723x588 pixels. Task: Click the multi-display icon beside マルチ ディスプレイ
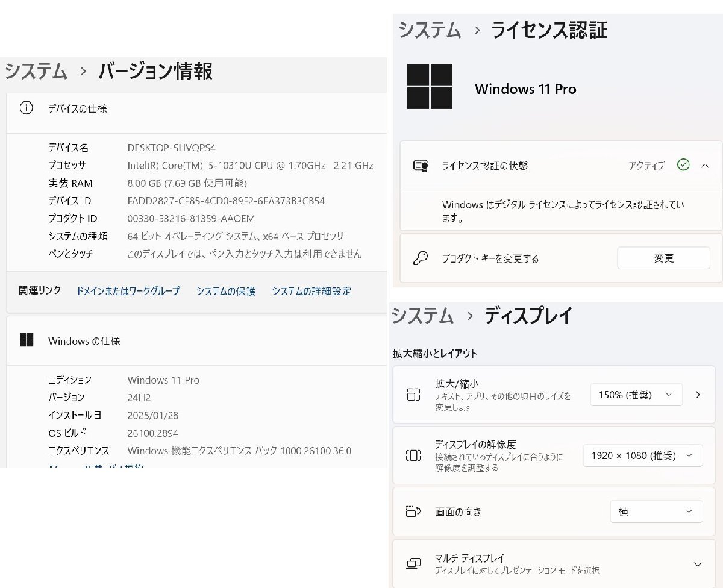[x=413, y=564]
